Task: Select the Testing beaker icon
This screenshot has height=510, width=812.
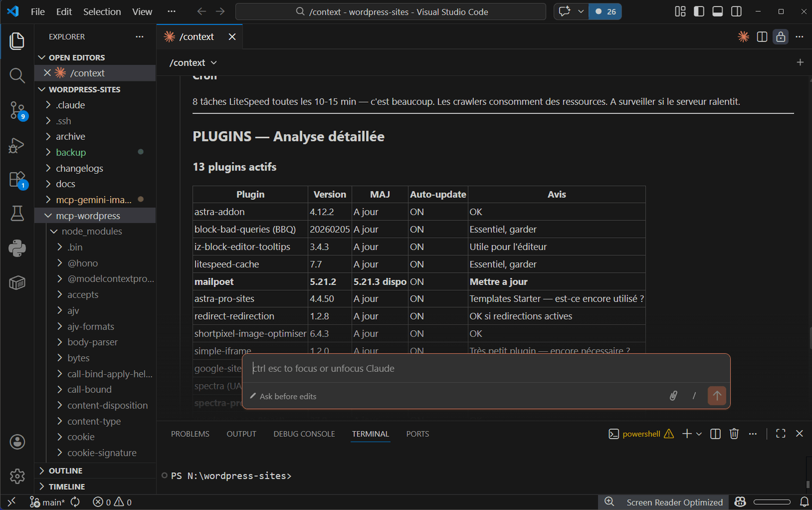Action: point(17,214)
